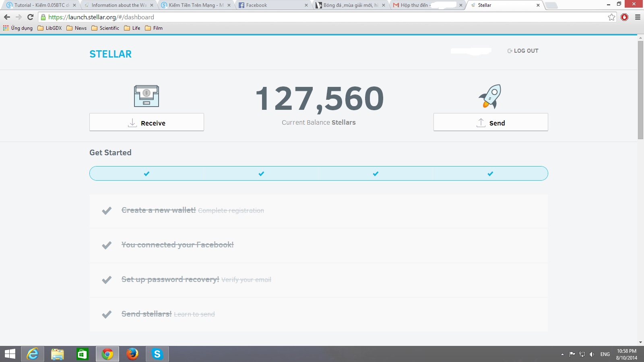The height and width of the screenshot is (362, 644).
Task: Click the rocket Send illustration icon
Action: coord(490,97)
